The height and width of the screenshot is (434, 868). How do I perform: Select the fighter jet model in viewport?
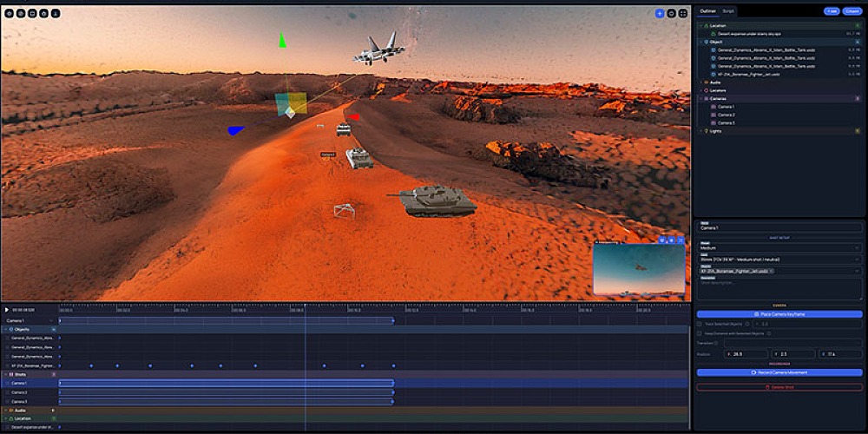380,49
